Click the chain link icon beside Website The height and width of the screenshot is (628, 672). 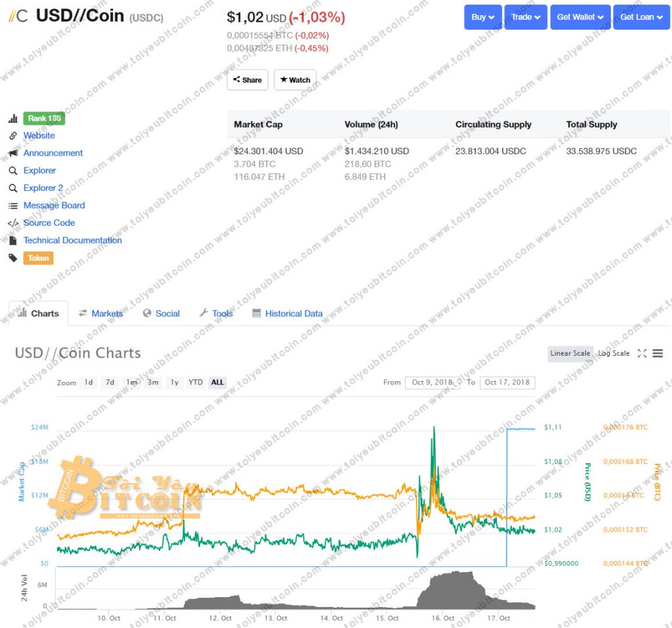(x=13, y=135)
